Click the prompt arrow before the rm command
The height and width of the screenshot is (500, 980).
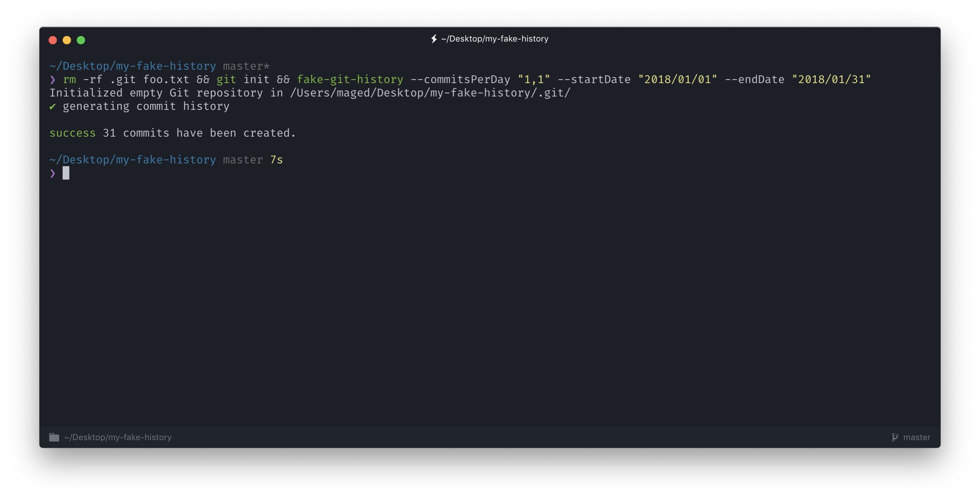point(52,79)
